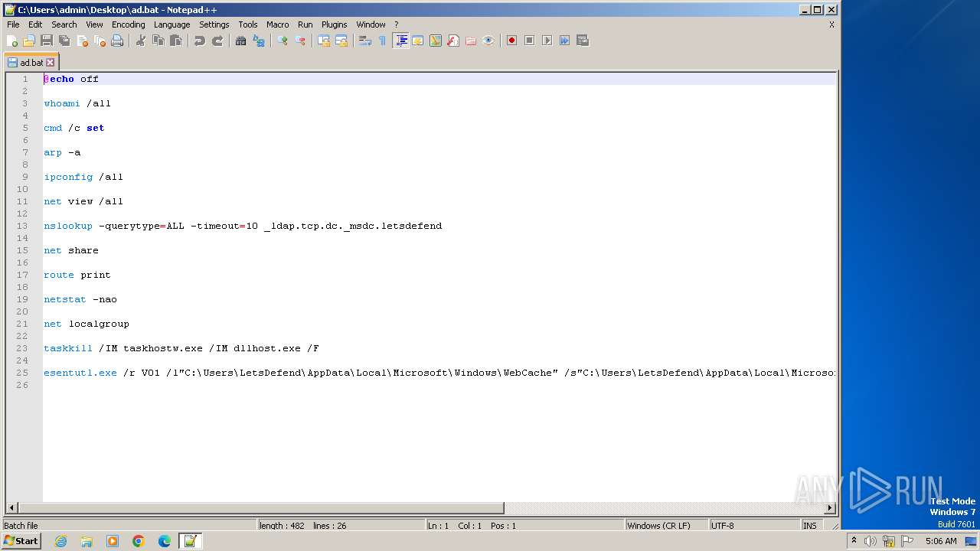Image resolution: width=980 pixels, height=551 pixels.
Task: Click the Close All toolbar icon
Action: [x=100, y=41]
